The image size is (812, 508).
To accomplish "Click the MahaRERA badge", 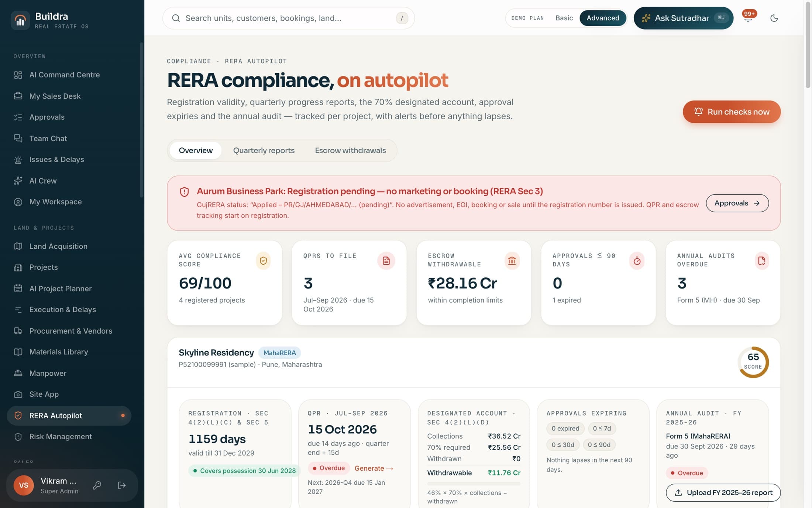I will click(279, 353).
